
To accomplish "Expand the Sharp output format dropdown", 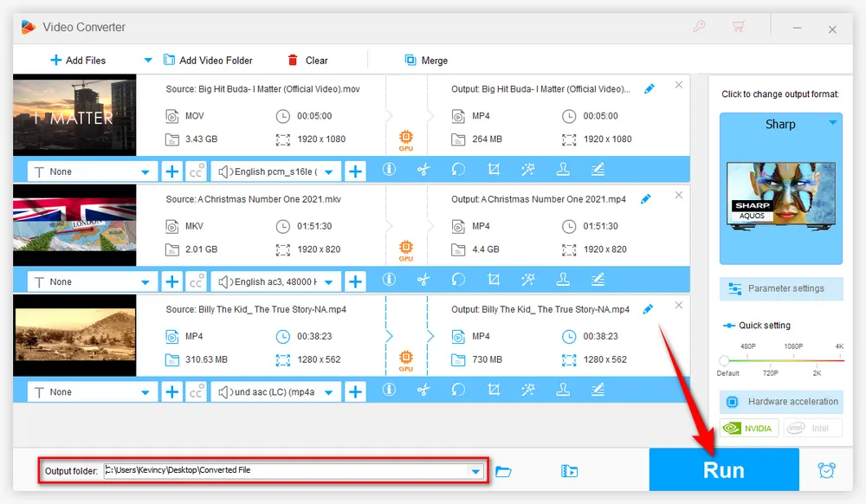I will (x=833, y=123).
